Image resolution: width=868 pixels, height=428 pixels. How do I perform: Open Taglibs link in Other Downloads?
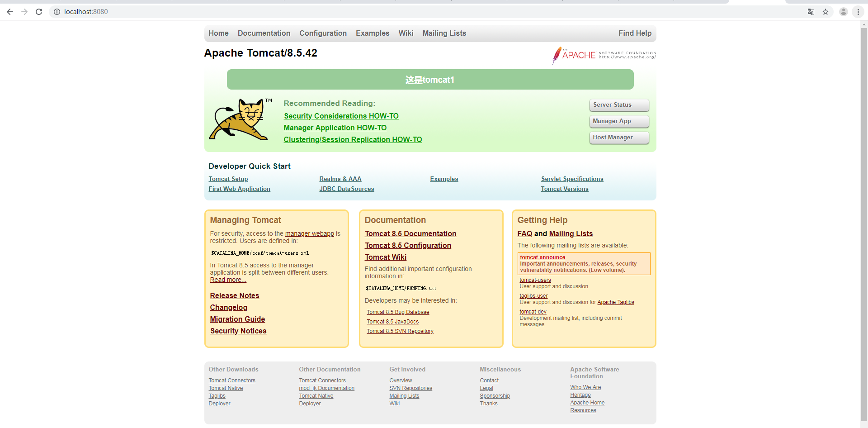click(x=217, y=396)
